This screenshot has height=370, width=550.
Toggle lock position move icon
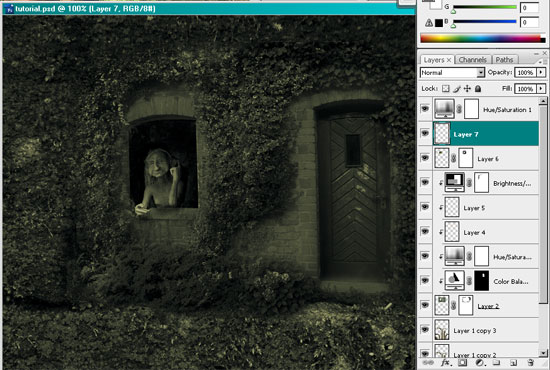467,89
